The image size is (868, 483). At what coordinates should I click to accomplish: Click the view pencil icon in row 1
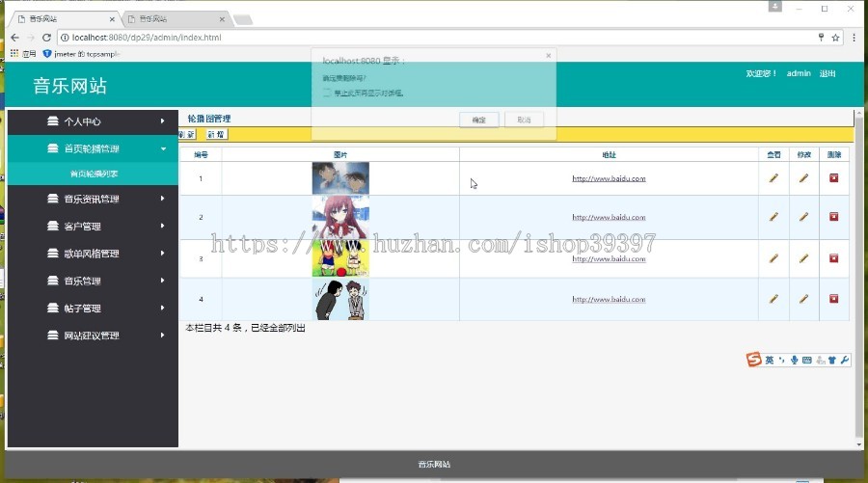pyautogui.click(x=773, y=178)
